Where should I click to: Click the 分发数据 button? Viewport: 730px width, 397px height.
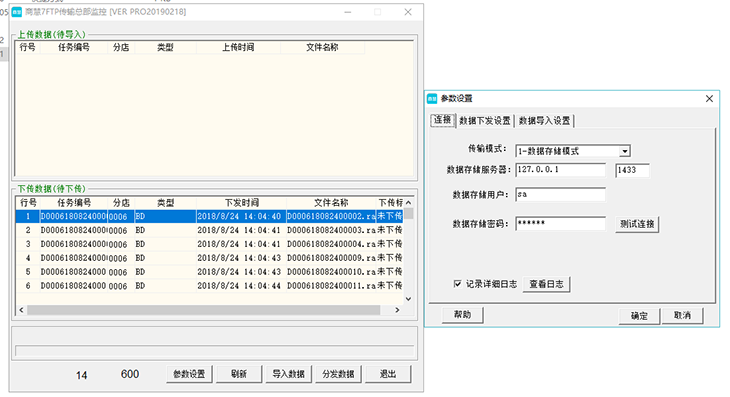pyautogui.click(x=338, y=374)
